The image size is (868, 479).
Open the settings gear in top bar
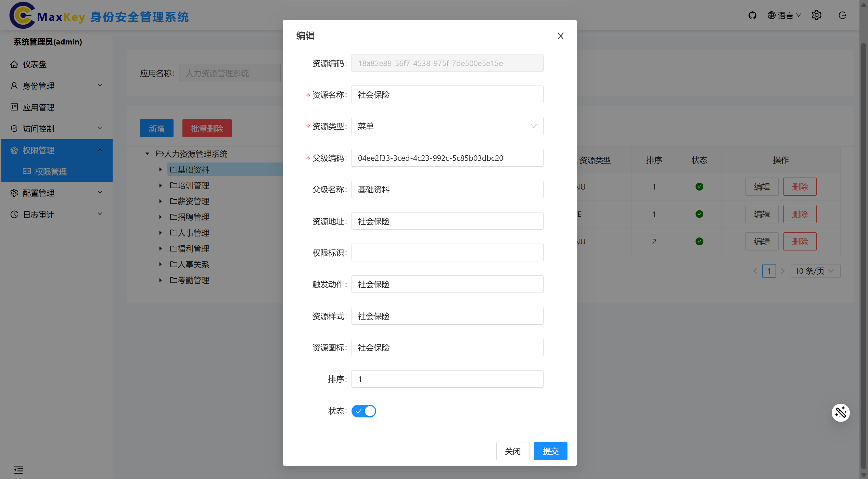click(x=817, y=15)
